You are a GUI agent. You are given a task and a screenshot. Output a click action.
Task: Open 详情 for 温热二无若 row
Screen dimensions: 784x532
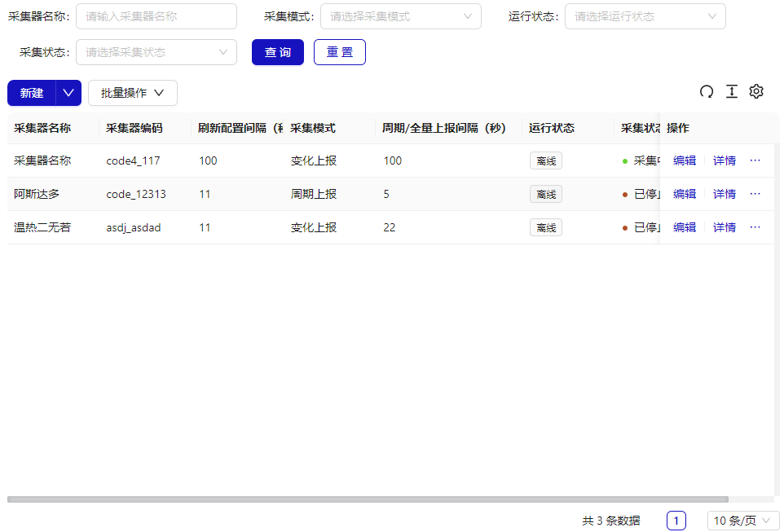coord(725,227)
